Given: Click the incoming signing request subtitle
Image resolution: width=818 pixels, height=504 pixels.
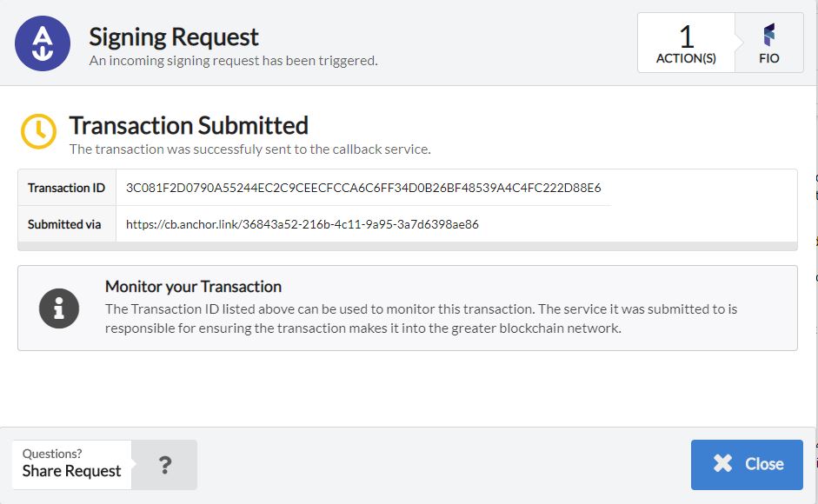Looking at the screenshot, I should pyautogui.click(x=233, y=61).
